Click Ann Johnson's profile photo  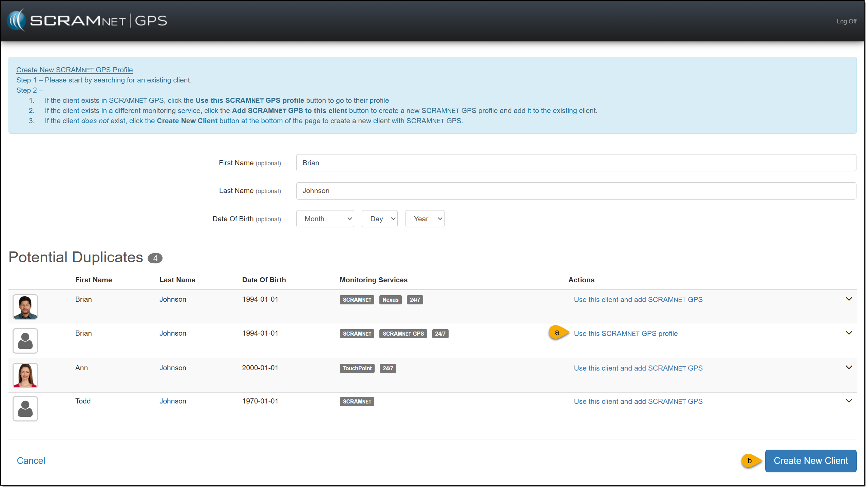click(25, 375)
